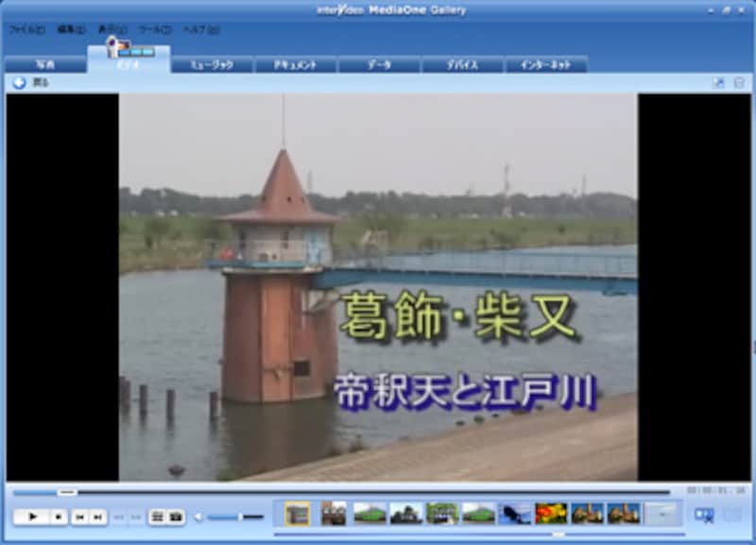Maximize the MediaOne Gallery window
Screen dimensions: 756x545
point(726,10)
